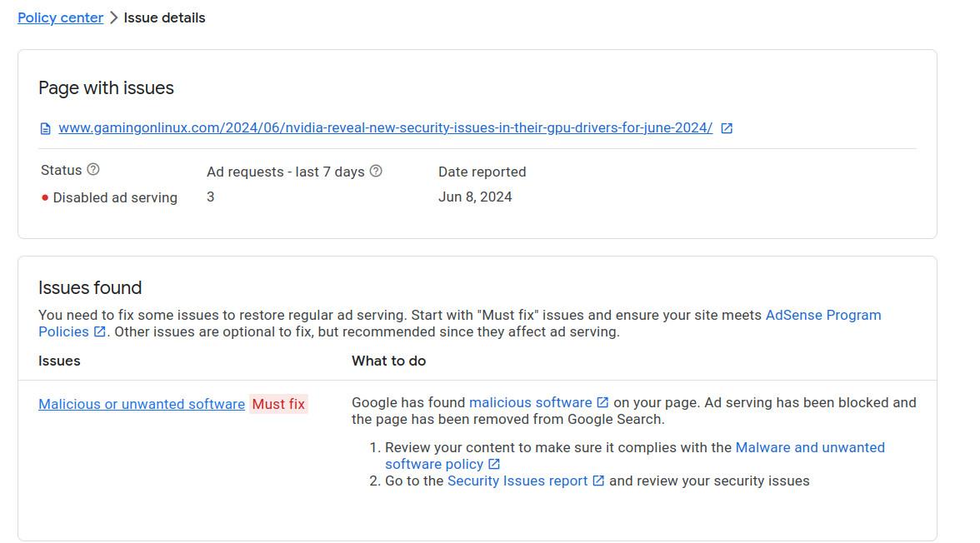Open the AdSense Program Policies link

[822, 315]
